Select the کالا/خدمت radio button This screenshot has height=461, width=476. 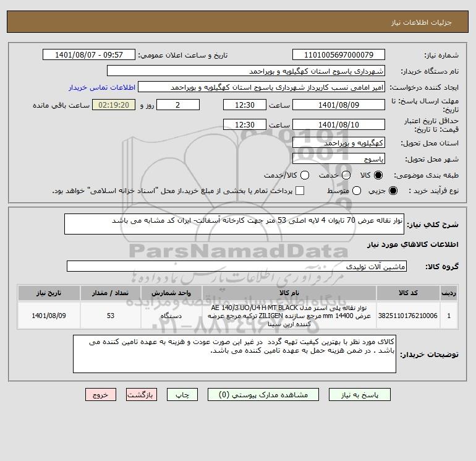point(305,175)
